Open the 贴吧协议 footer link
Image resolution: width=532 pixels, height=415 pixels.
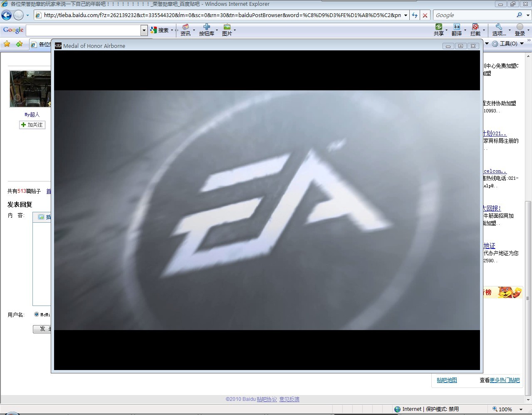point(267,399)
